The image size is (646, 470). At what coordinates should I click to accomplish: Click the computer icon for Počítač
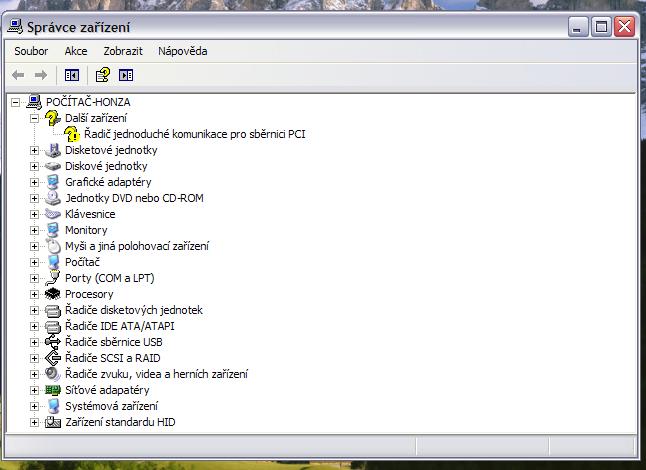pos(53,262)
